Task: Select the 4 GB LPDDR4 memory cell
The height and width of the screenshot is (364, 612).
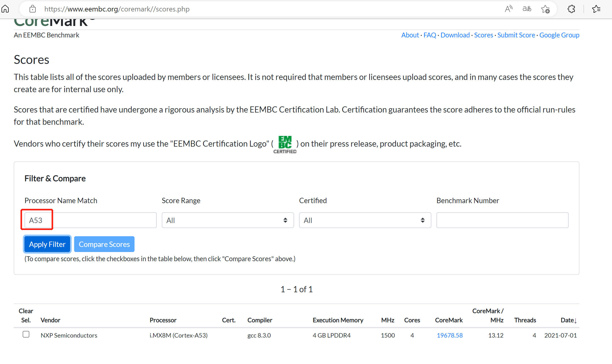Action: pos(331,335)
